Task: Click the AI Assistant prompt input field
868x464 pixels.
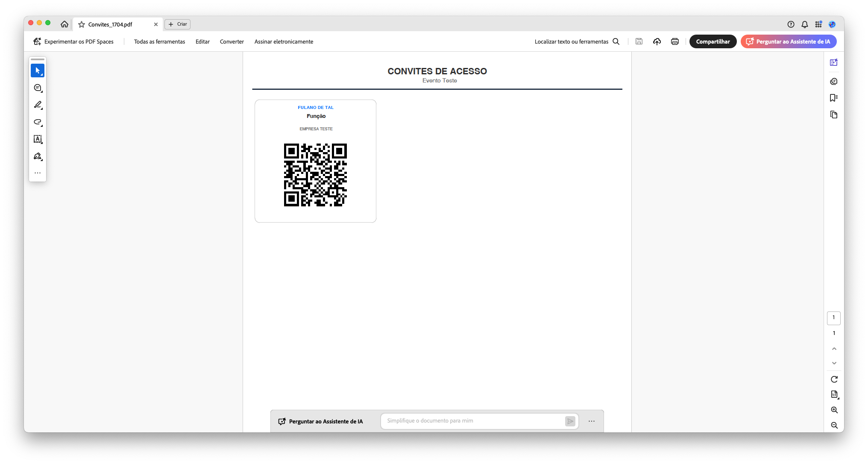Action: 474,421
